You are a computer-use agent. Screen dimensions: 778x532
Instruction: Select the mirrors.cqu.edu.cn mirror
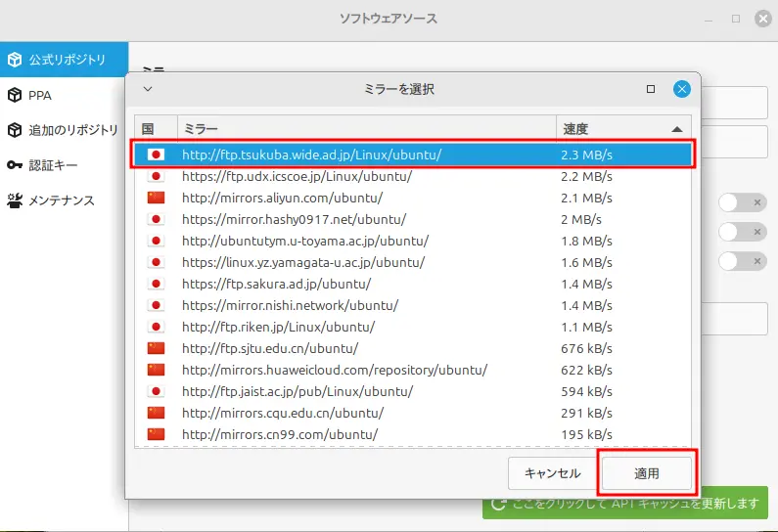click(x=413, y=413)
